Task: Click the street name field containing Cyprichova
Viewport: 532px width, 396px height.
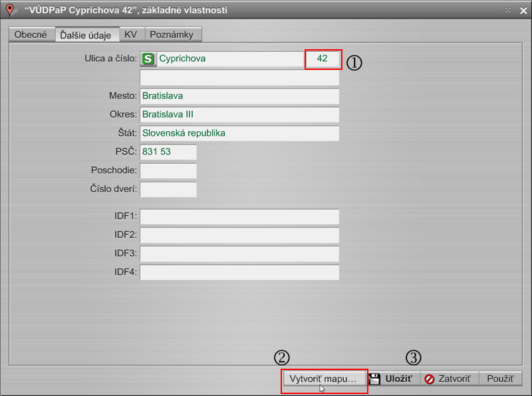Action: click(229, 59)
